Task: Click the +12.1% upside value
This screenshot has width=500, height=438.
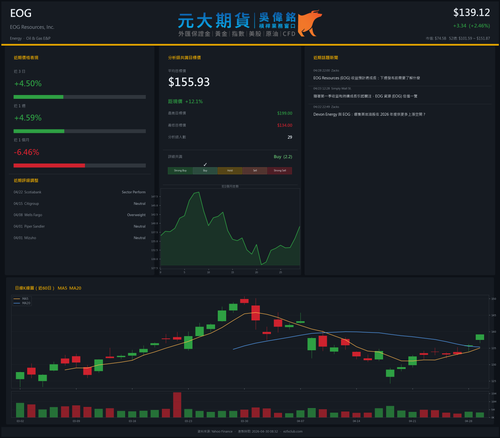Action: 194,101
